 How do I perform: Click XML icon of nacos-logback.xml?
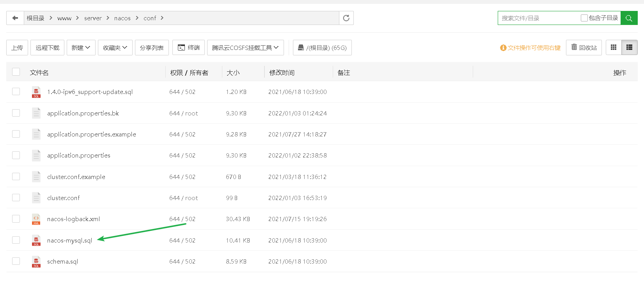tap(36, 219)
